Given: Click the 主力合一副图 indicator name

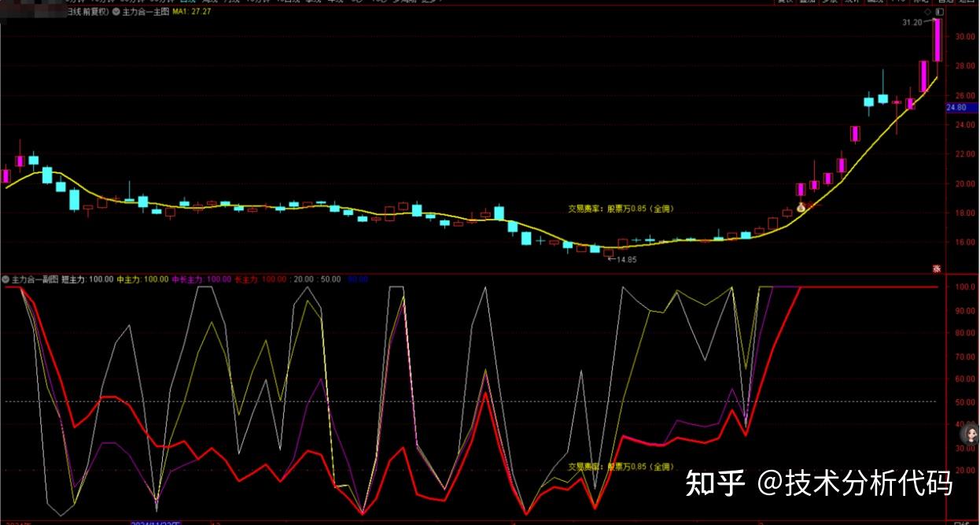Looking at the screenshot, I should pos(35,279).
